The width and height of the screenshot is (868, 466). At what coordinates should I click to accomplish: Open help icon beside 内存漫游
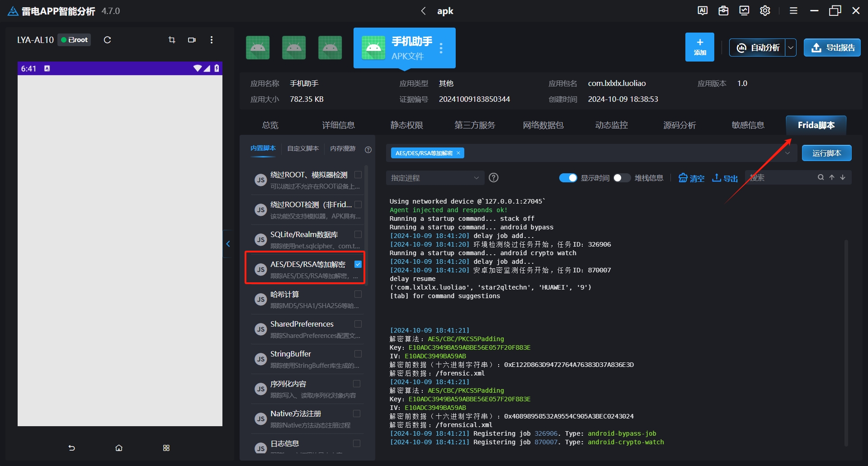point(368,149)
